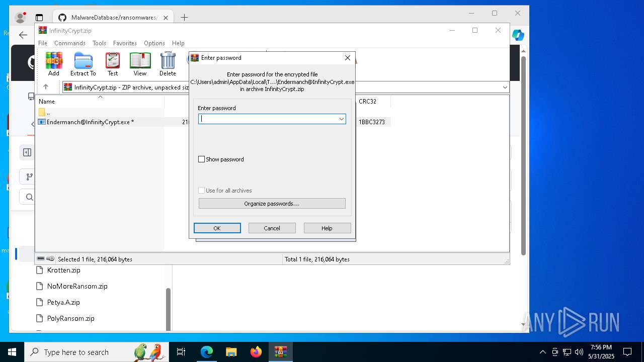Click the GitHub branch icon button
Image resolution: width=644 pixels, height=362 pixels.
pos(29,176)
